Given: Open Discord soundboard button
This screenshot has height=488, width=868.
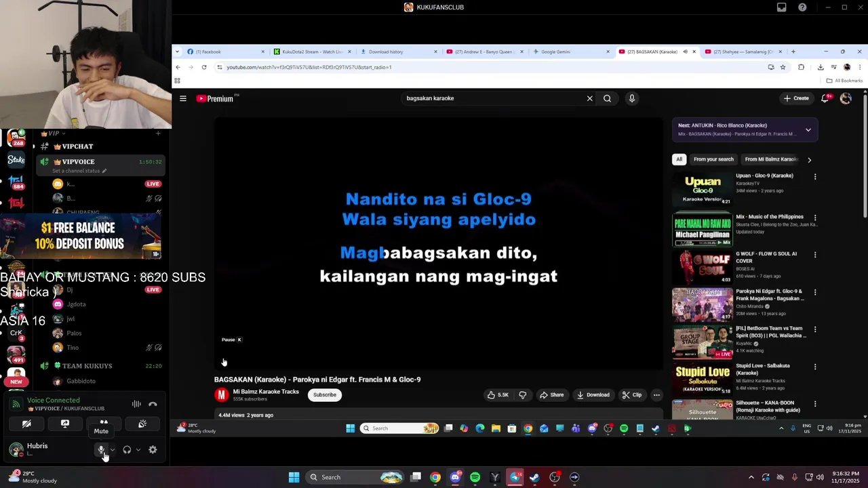Looking at the screenshot, I should (x=142, y=424).
